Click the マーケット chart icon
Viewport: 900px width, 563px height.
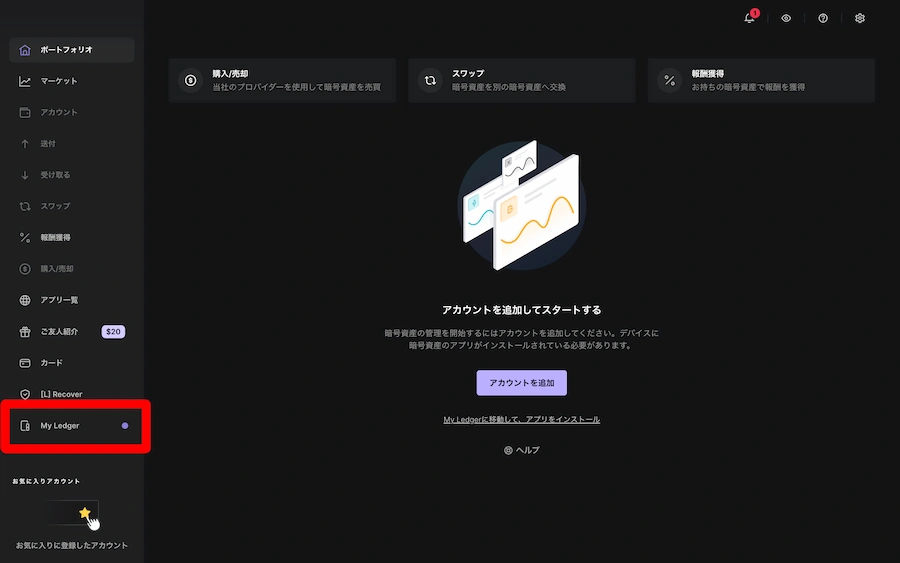[x=25, y=81]
